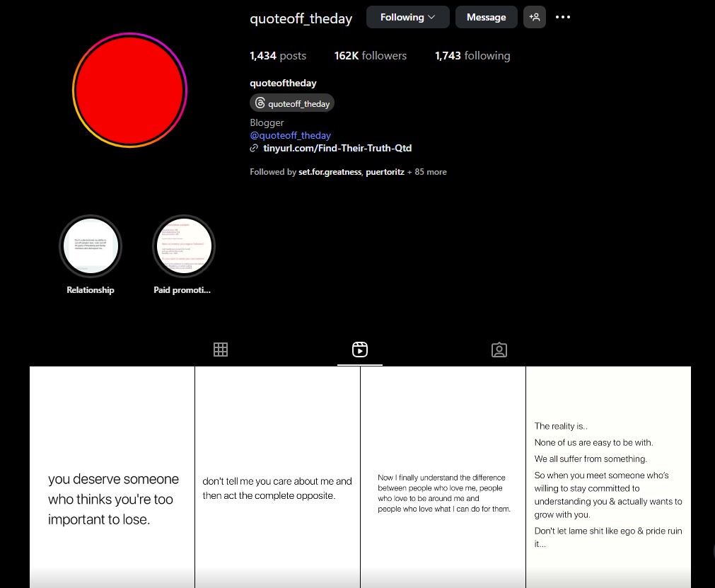The height and width of the screenshot is (588, 715).
Task: View the 1,743 following list
Action: click(472, 56)
